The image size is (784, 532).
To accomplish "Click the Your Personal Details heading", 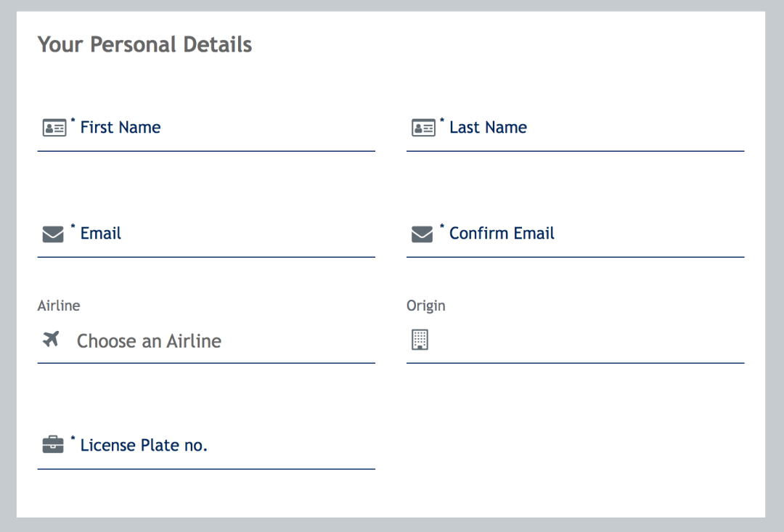I will 144,44.
